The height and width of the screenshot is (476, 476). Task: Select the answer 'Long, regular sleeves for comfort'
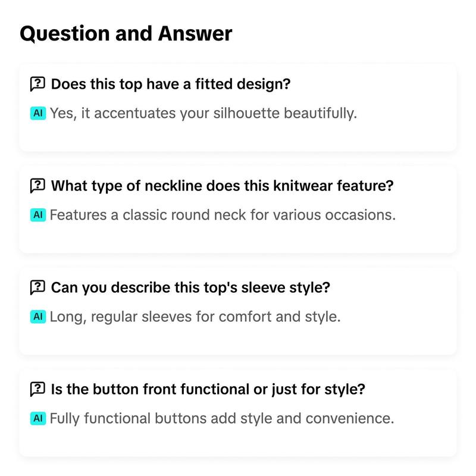tap(195, 317)
